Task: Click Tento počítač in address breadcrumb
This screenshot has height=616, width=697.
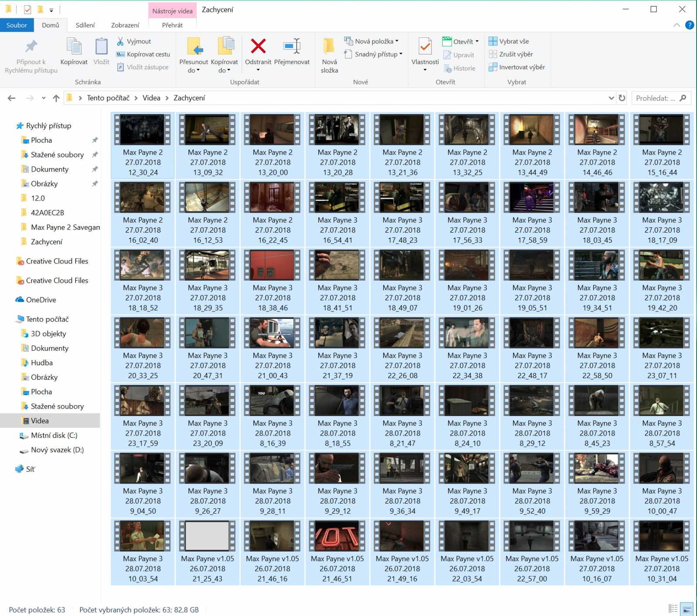Action: coord(108,98)
